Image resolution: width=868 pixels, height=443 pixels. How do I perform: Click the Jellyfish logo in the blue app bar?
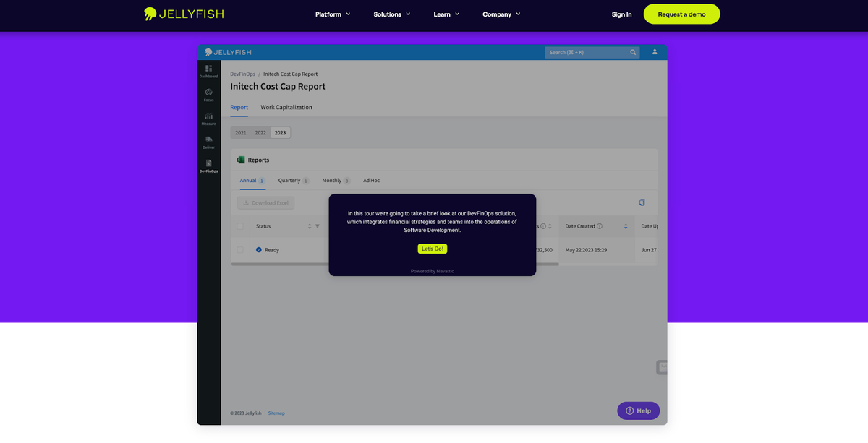[x=228, y=52]
